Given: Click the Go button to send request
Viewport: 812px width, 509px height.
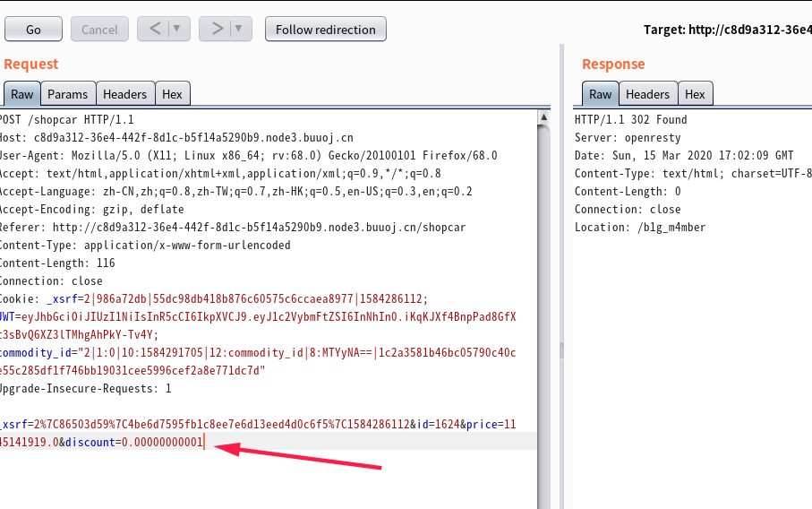Looking at the screenshot, I should (33, 29).
